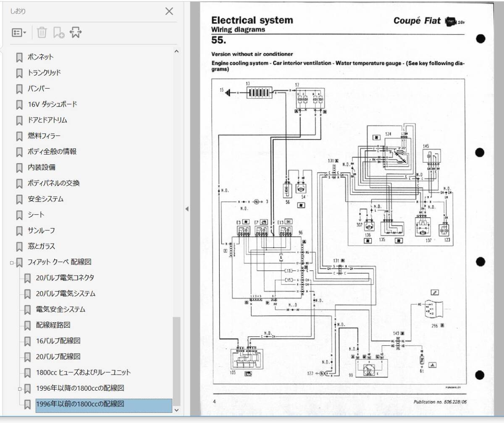
Task: Click bookmark icon beside ボンネット
Action: 19,57
